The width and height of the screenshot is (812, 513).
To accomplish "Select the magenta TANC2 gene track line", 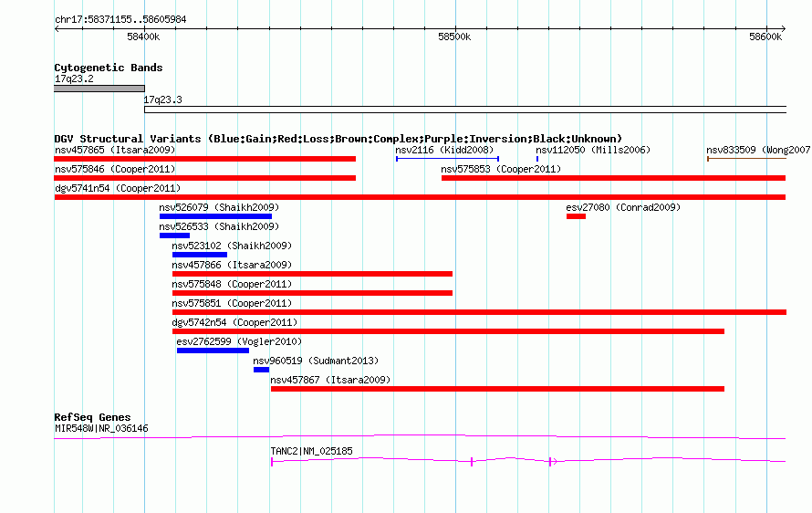I will [528, 460].
